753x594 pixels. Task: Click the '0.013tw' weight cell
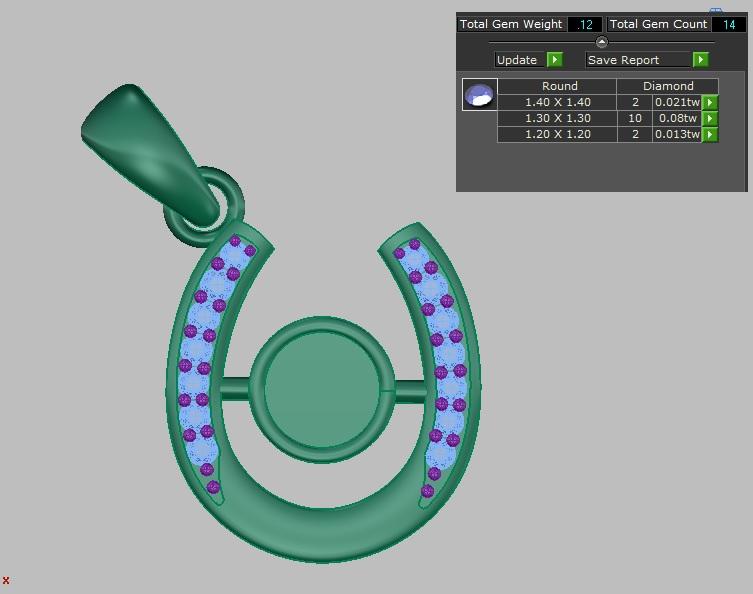677,134
